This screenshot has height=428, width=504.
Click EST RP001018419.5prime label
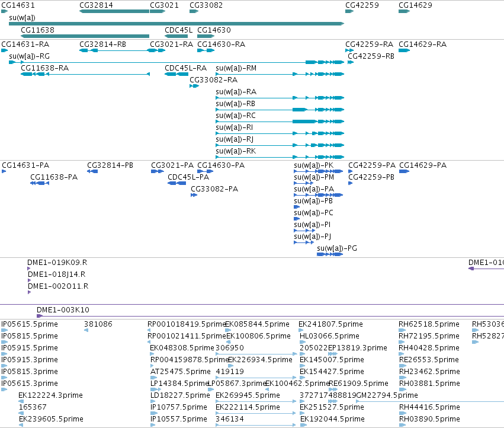pos(187,324)
